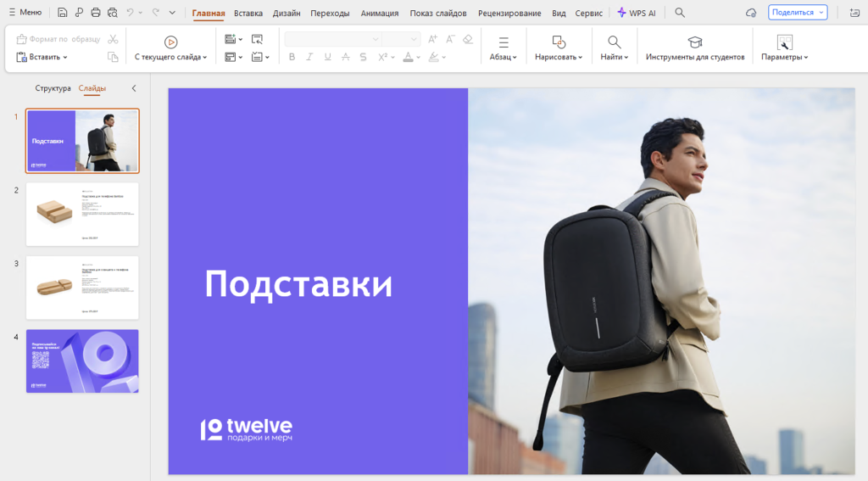Open the WPS AI assistant

point(637,13)
